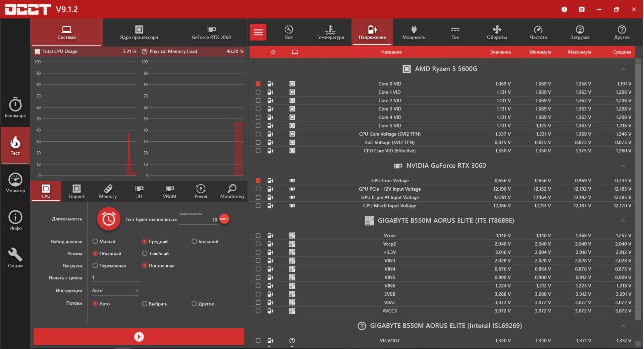Filter sensors by Обороты fan icon
Viewport: 644px width, 349px height.
pyautogui.click(x=497, y=32)
